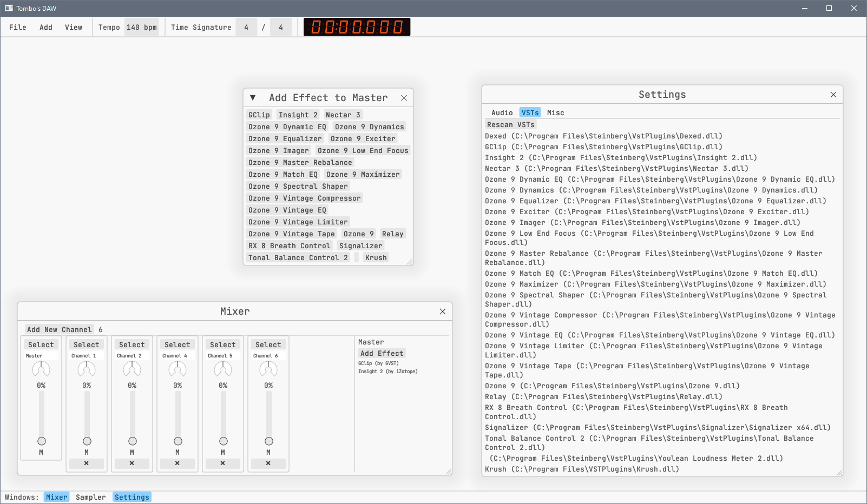Remove Channel 4 with its X button
The height and width of the screenshot is (504, 867).
[178, 463]
